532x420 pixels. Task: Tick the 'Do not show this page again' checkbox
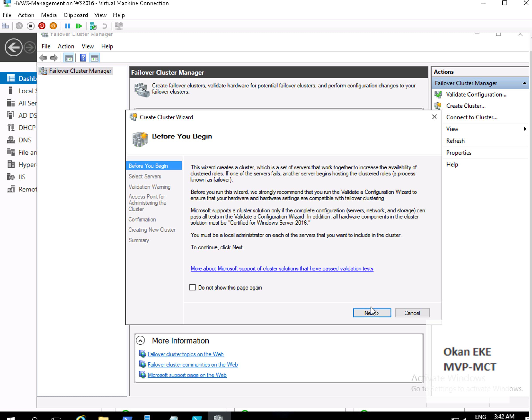pos(192,288)
